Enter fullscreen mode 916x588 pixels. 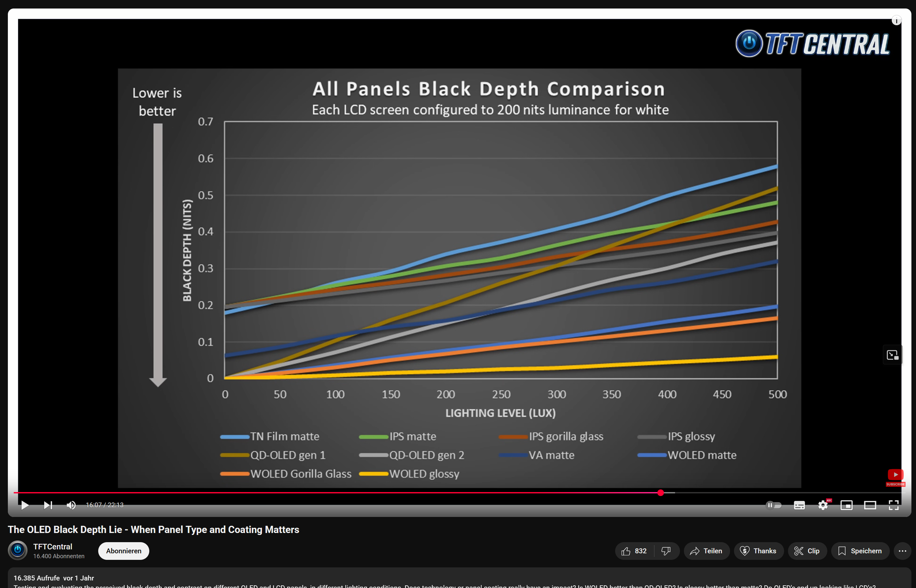893,505
